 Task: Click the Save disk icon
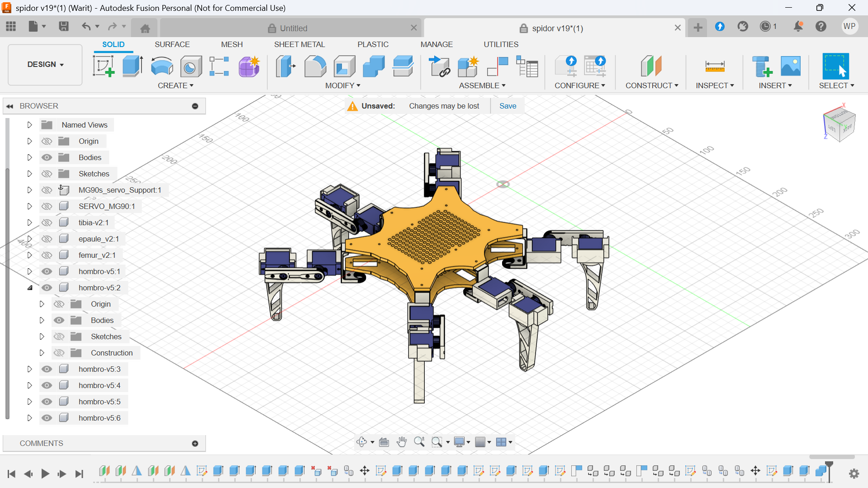(x=64, y=27)
